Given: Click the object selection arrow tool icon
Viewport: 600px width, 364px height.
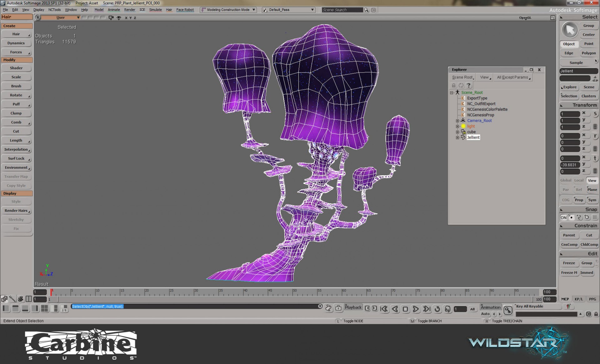Looking at the screenshot, I should [570, 30].
